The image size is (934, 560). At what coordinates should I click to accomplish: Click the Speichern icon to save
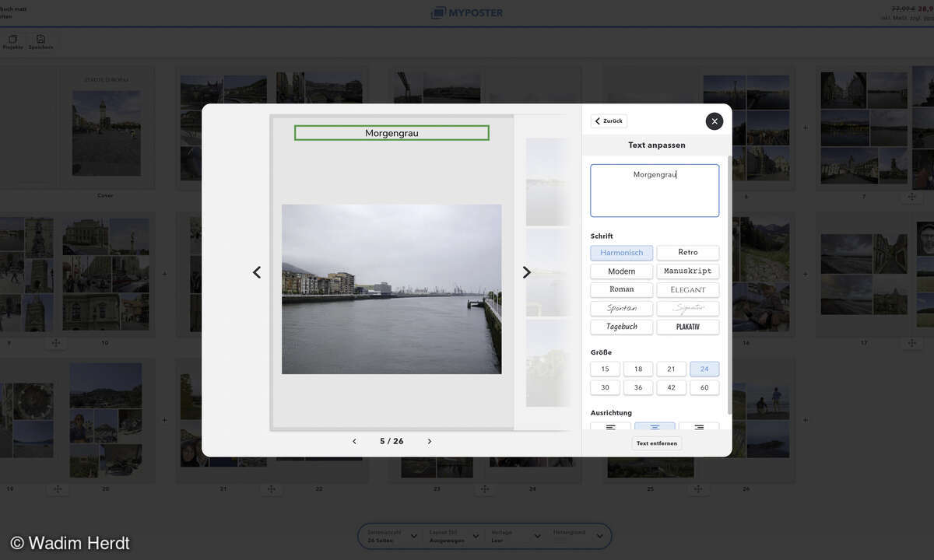point(40,40)
